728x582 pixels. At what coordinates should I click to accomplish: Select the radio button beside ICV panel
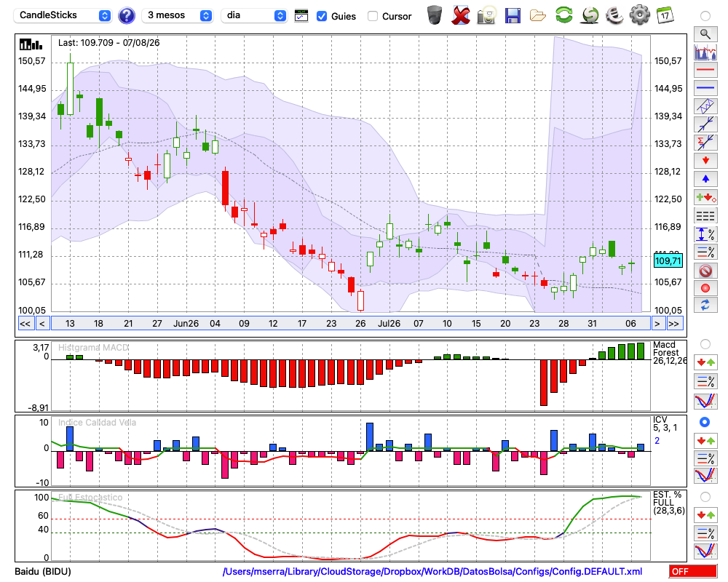[x=705, y=422]
